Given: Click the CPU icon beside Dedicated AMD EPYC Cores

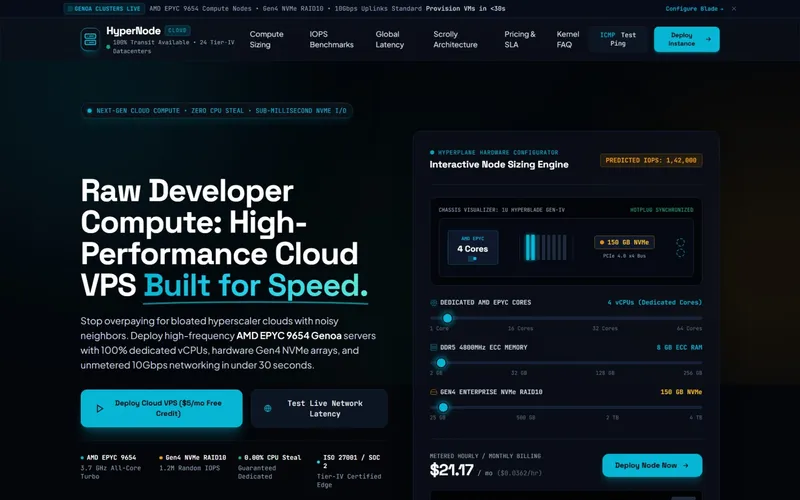Looking at the screenshot, I should [434, 303].
